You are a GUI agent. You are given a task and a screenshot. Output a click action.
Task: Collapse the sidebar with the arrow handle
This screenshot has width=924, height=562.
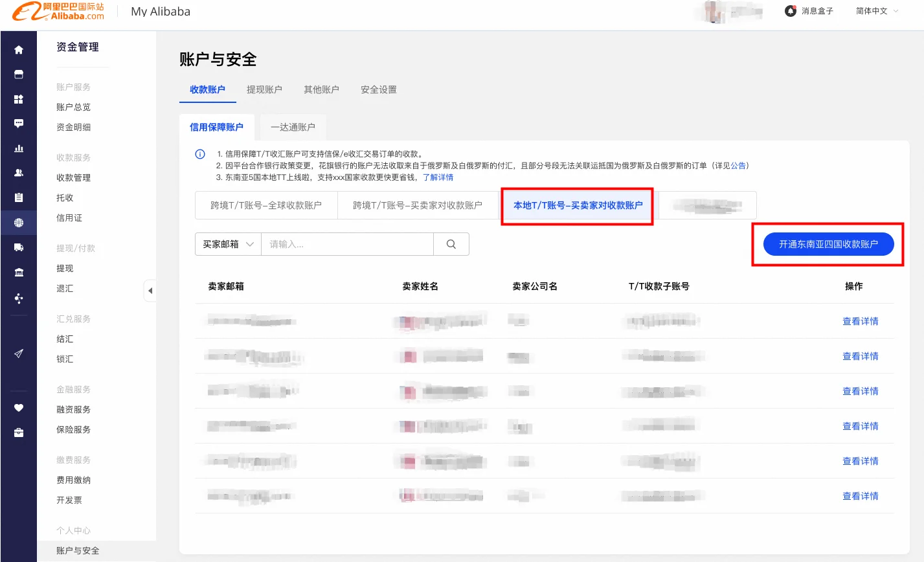click(150, 291)
